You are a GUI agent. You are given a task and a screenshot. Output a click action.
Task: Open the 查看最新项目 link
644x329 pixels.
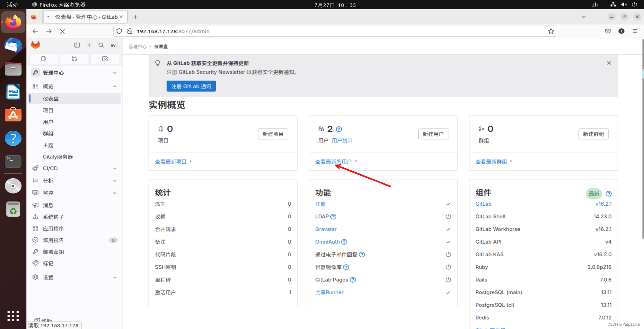pos(171,162)
